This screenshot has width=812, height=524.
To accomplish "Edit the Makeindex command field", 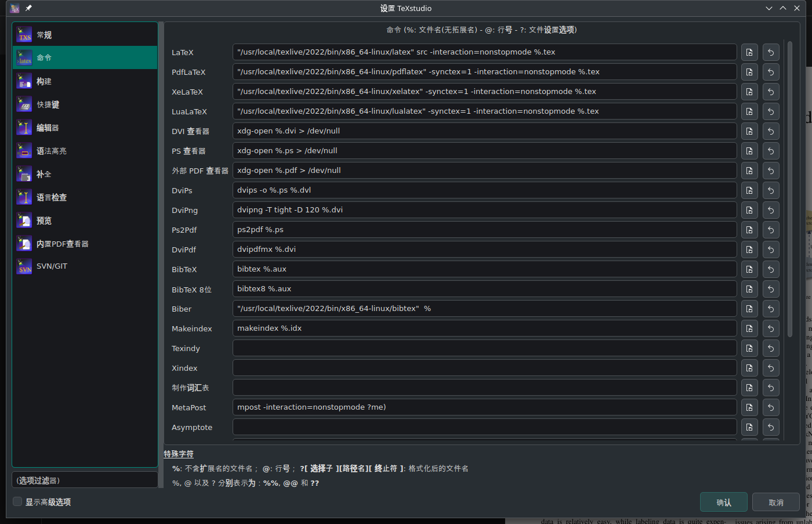I will tap(484, 328).
